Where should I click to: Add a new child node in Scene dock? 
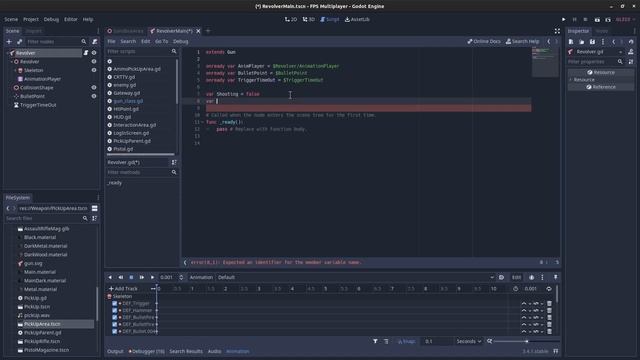click(9, 41)
